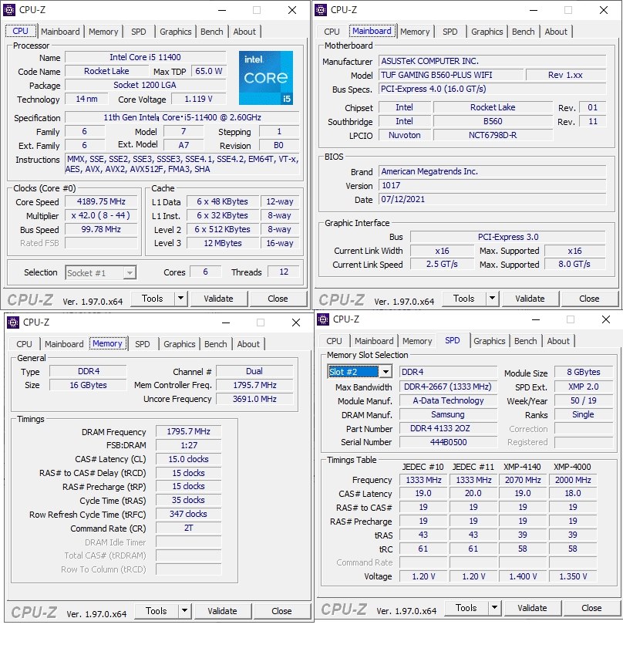Open the Mainboard tab in the memory Timings window

pyautogui.click(x=64, y=344)
